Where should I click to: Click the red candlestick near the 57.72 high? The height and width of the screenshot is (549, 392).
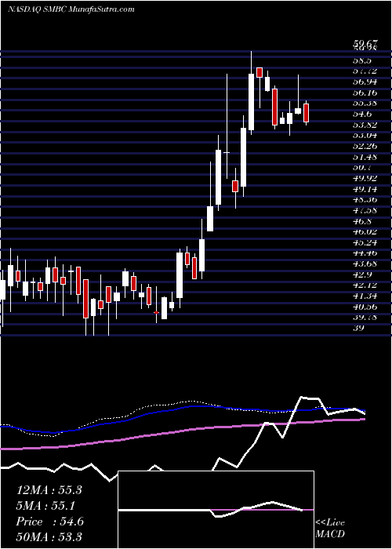tap(260, 72)
